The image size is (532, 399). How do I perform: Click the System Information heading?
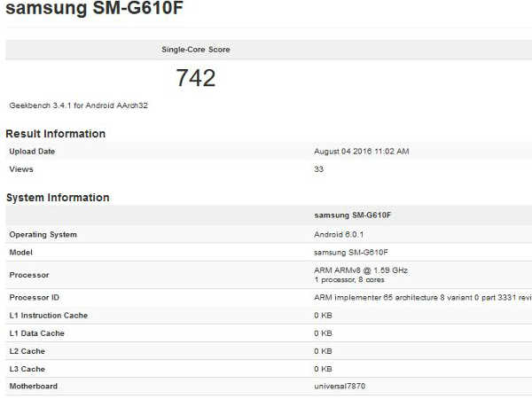(x=58, y=198)
